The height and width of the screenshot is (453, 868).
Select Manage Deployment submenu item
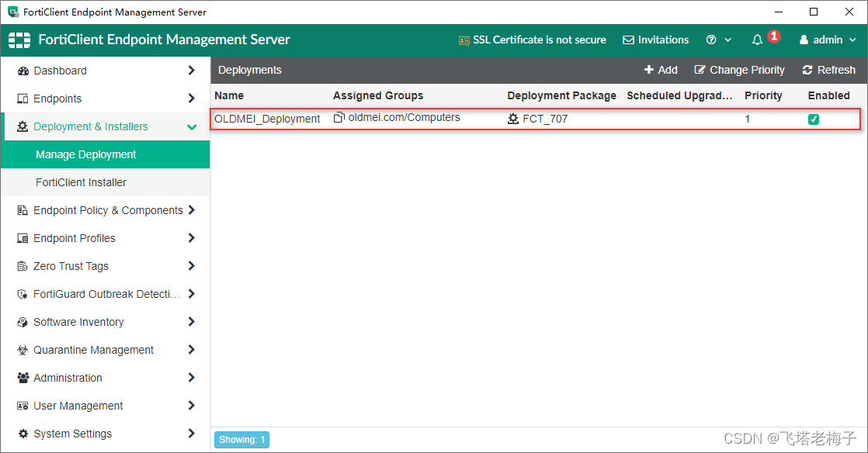coord(105,154)
